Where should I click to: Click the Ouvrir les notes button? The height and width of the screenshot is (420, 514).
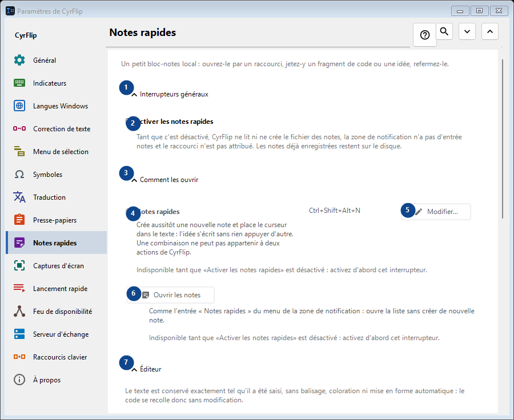(x=171, y=295)
